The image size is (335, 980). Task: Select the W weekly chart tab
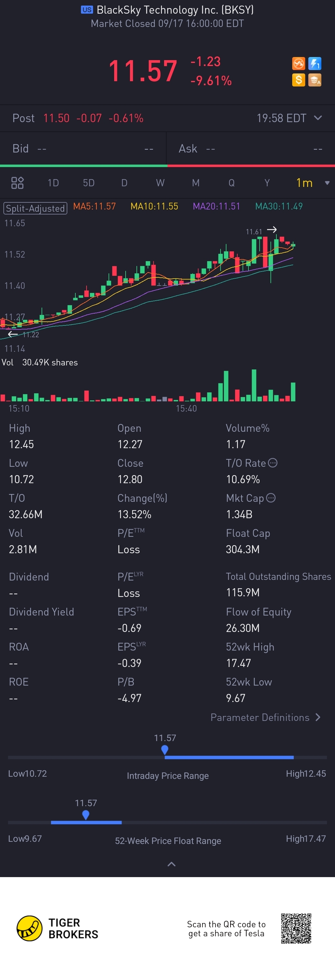click(x=160, y=183)
